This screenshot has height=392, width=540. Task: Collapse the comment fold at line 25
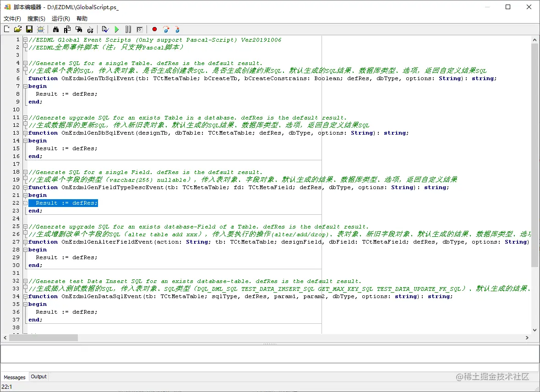[x=25, y=227]
